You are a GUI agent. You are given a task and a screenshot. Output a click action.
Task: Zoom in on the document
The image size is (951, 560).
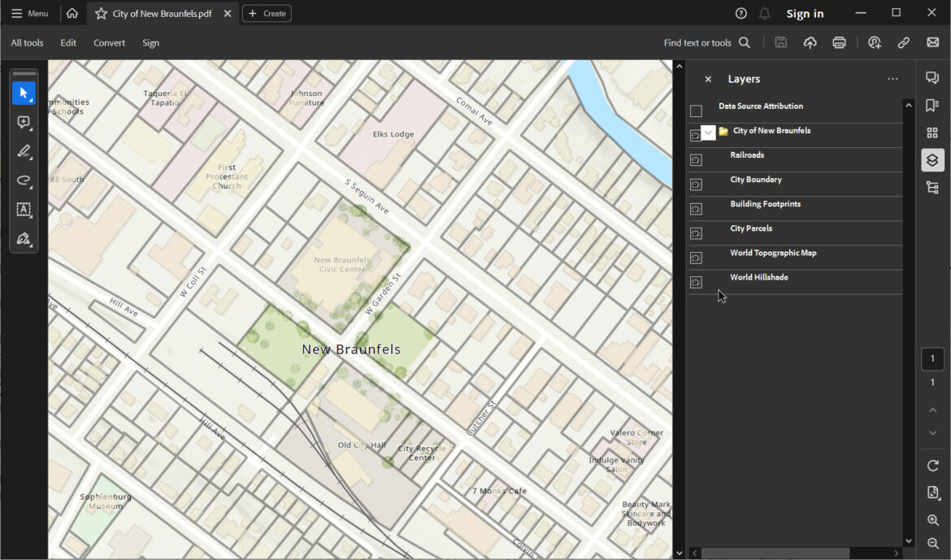pos(933,520)
